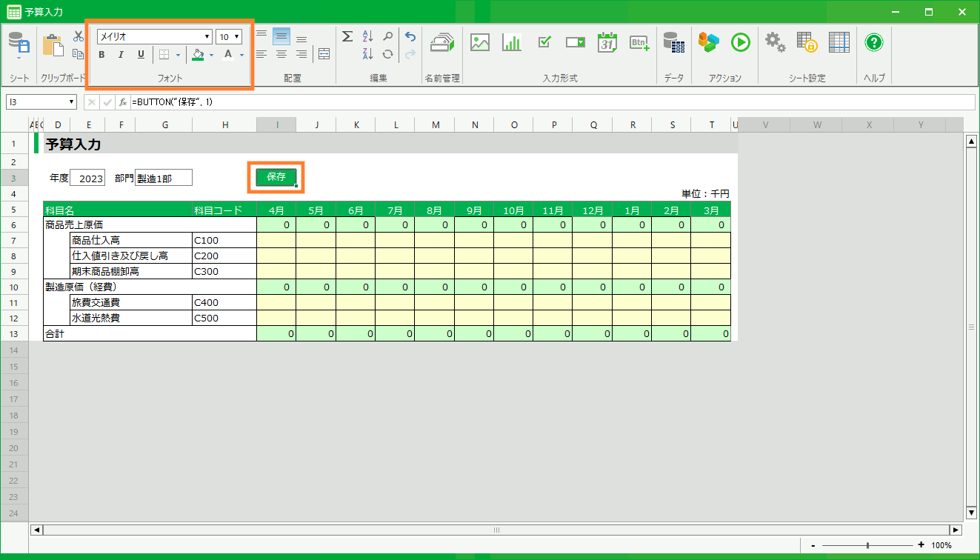Expand the cell name box dropdown showing I3
Screen dimensions: 980x560
pyautogui.click(x=72, y=102)
